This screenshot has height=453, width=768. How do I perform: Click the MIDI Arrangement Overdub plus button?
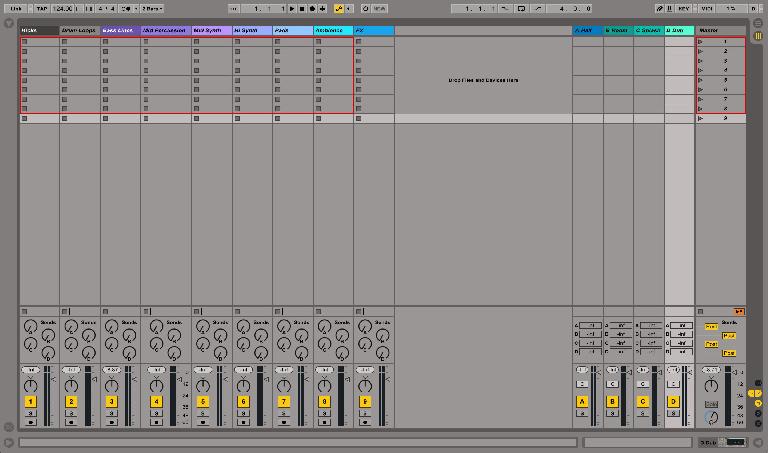[322, 8]
